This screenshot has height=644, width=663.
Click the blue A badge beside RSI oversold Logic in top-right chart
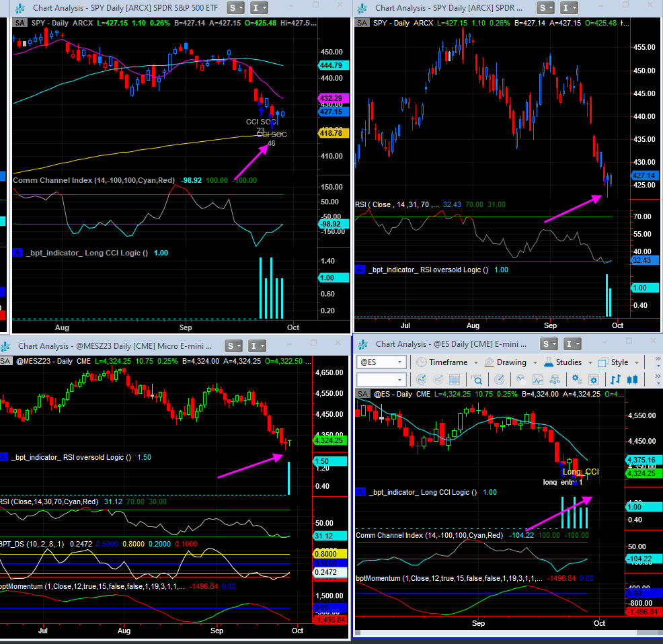pos(360,270)
